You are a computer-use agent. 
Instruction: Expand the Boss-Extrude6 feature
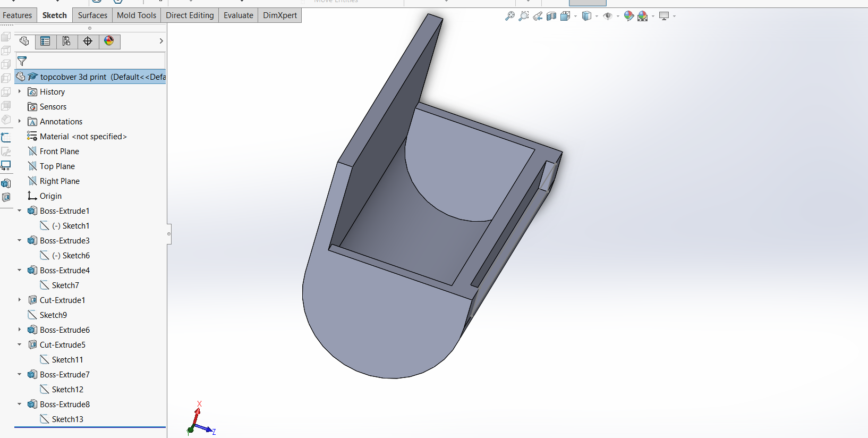pos(20,330)
